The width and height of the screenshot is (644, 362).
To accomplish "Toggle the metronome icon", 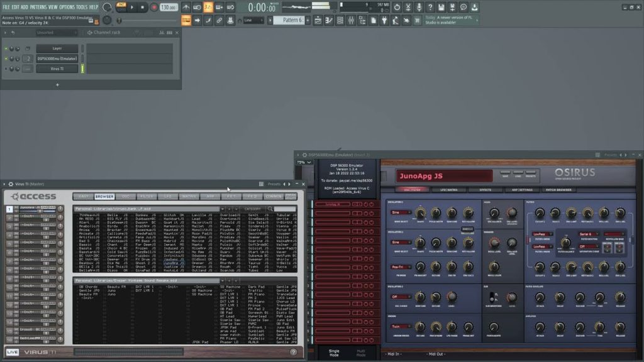I will [186, 8].
